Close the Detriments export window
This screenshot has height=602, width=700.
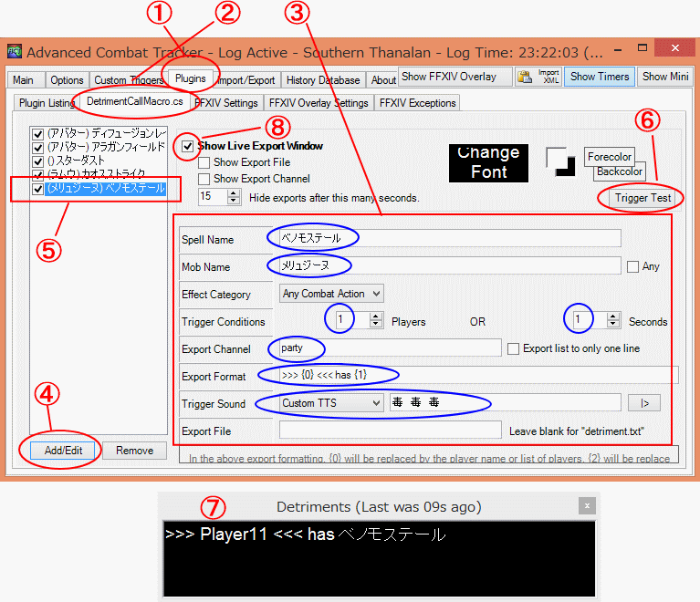point(587,506)
